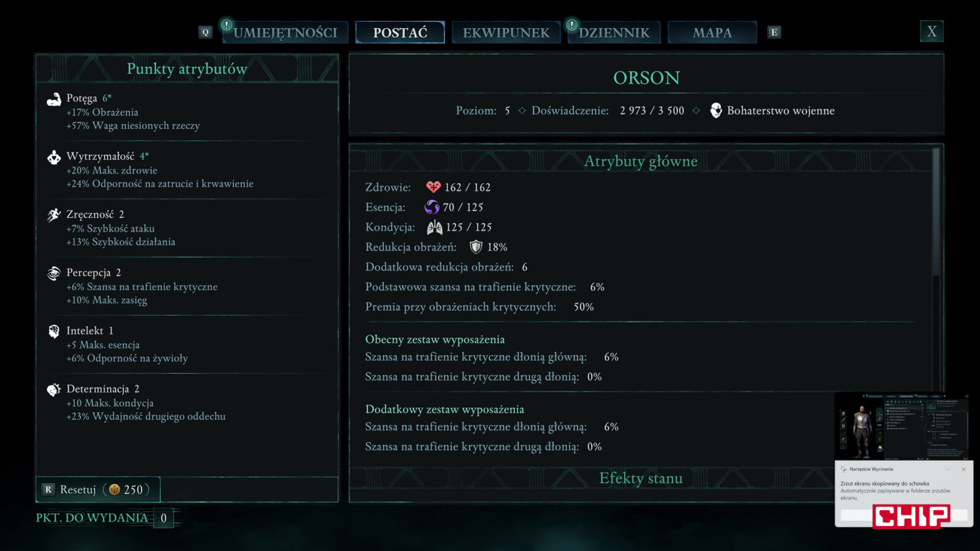Click the Atrybuty główne panel scrollbar

click(935, 211)
